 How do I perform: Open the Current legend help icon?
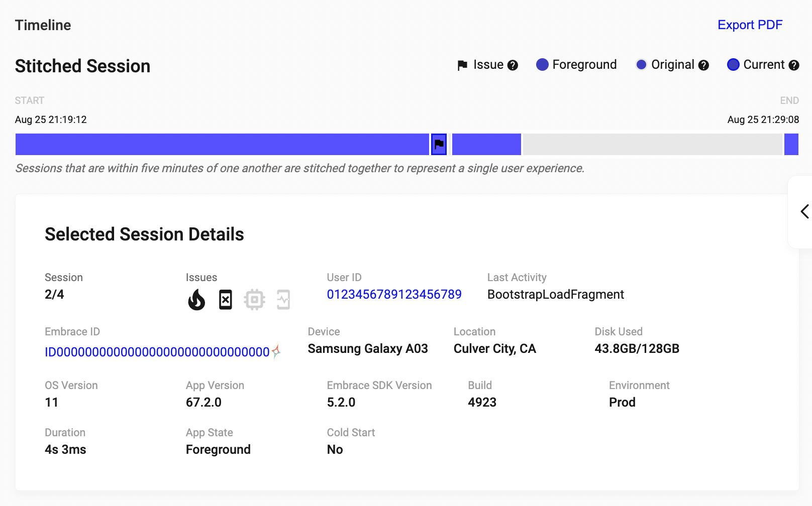click(x=794, y=65)
